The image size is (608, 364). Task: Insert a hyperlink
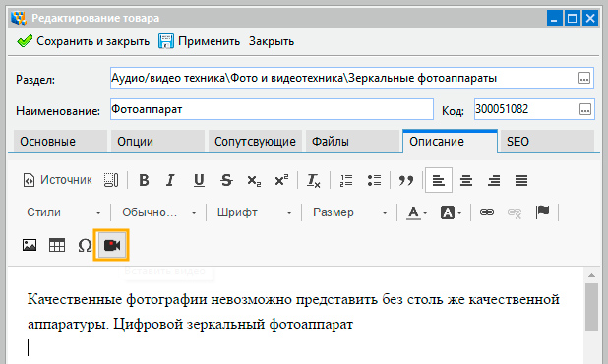pyautogui.click(x=487, y=212)
